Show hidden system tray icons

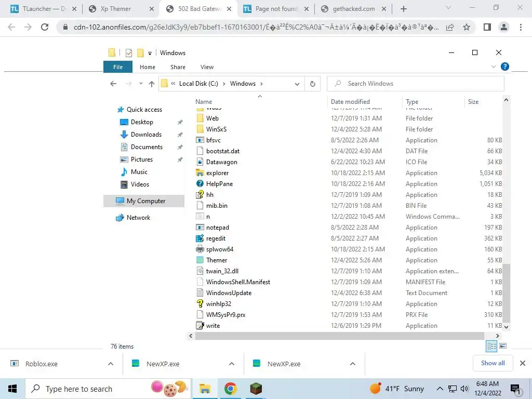[x=440, y=389]
